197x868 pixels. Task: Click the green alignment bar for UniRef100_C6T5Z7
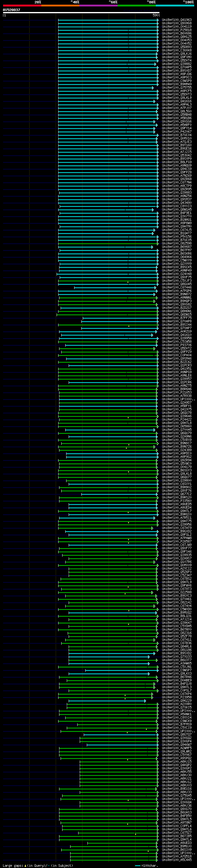119,833
